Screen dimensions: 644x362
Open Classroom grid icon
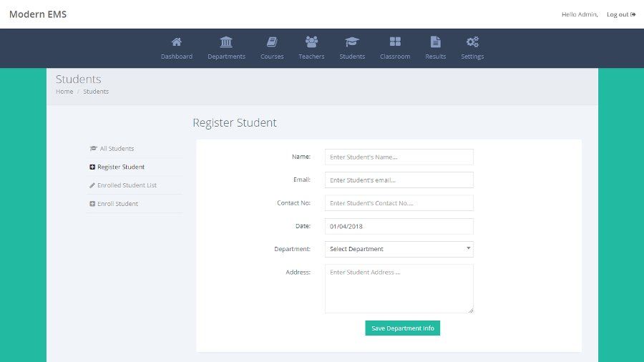click(x=395, y=42)
